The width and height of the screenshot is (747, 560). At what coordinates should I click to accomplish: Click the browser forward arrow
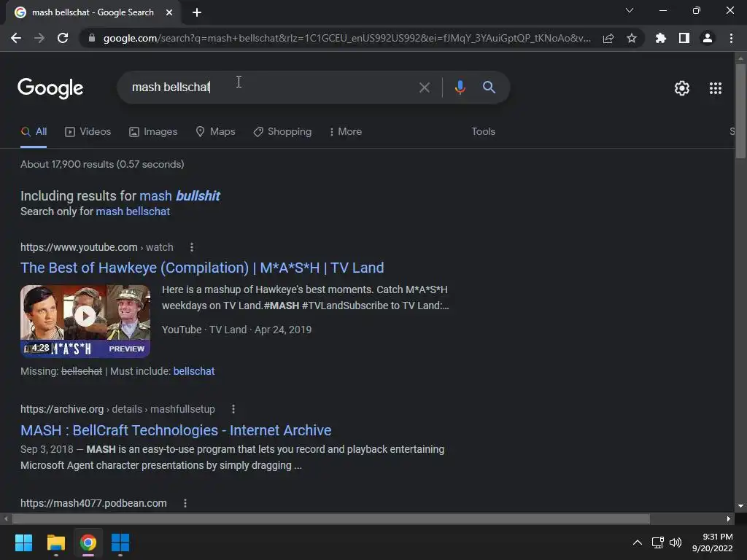[39, 38]
